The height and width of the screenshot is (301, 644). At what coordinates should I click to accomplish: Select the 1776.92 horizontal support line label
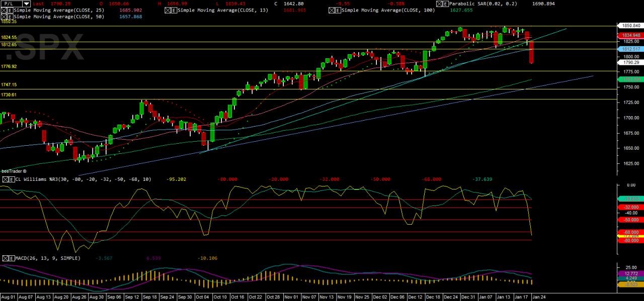click(x=9, y=66)
